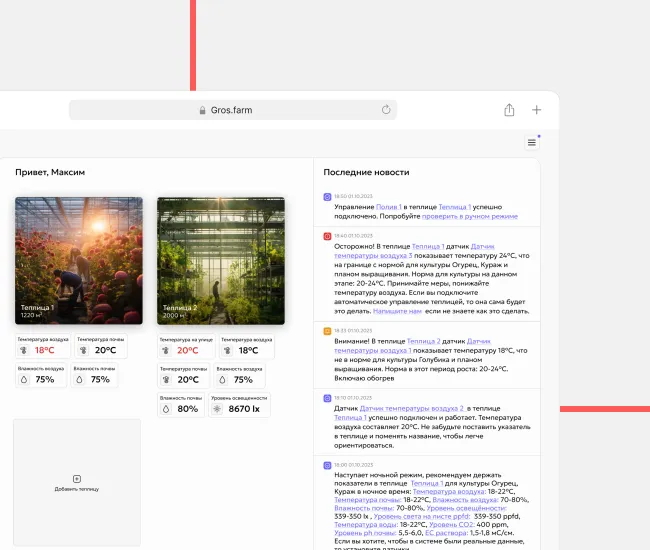Click the Температура воздуха: link in 18:00 news

[449, 492]
